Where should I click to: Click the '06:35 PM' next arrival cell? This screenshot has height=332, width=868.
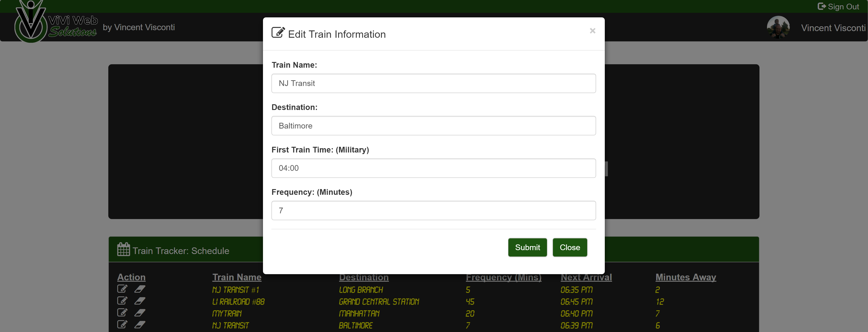tap(576, 290)
